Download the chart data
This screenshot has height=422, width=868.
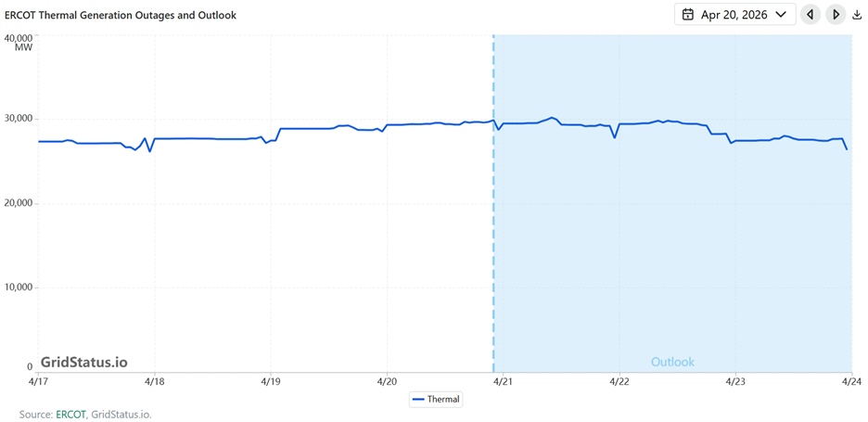(x=857, y=15)
